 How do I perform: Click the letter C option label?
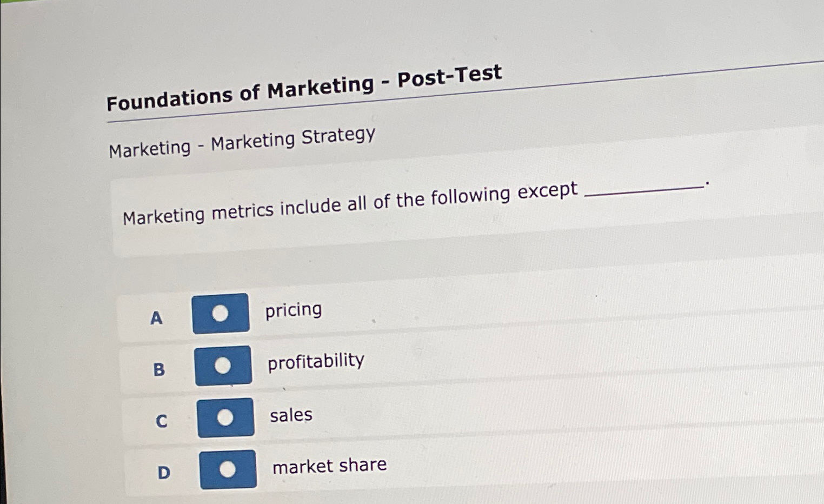tap(161, 421)
